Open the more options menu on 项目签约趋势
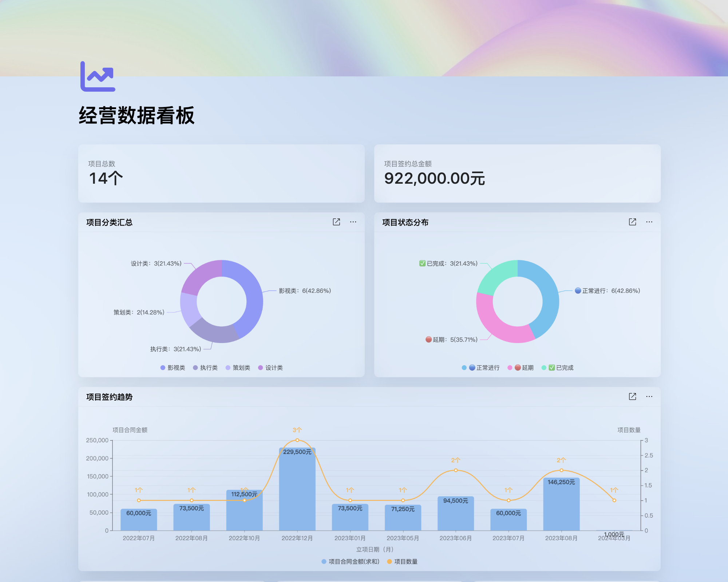Screen dimensions: 728x582 coord(649,396)
